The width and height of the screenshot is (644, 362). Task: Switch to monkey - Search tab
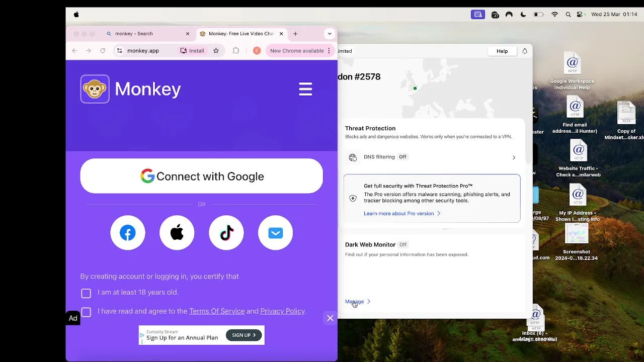click(x=146, y=34)
